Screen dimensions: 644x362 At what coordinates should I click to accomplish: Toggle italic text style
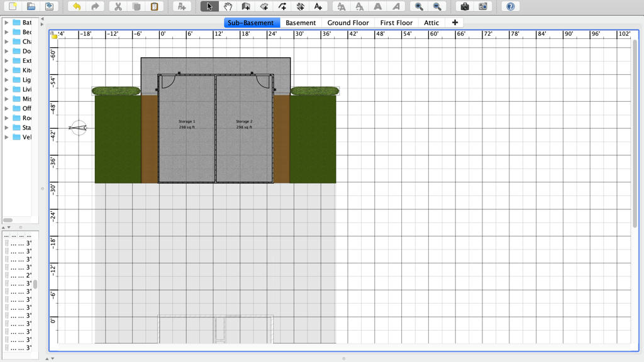point(396,6)
